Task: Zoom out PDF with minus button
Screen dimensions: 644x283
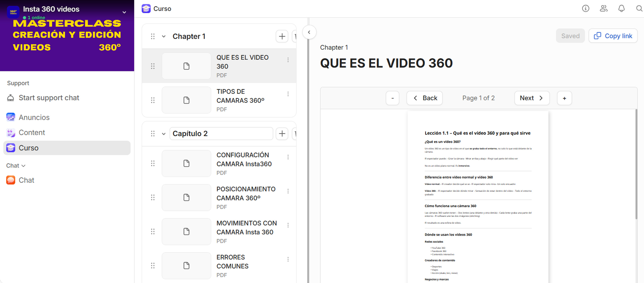Action: [x=392, y=98]
